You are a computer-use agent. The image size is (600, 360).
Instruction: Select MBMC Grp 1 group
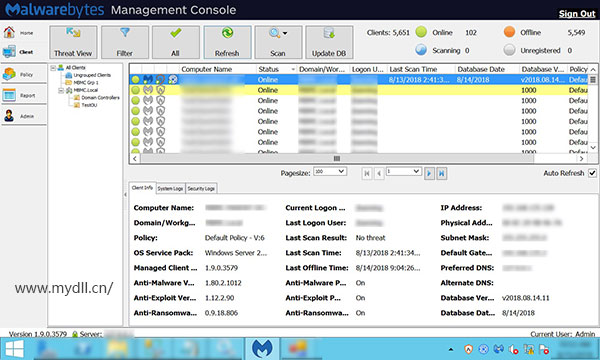click(x=86, y=82)
